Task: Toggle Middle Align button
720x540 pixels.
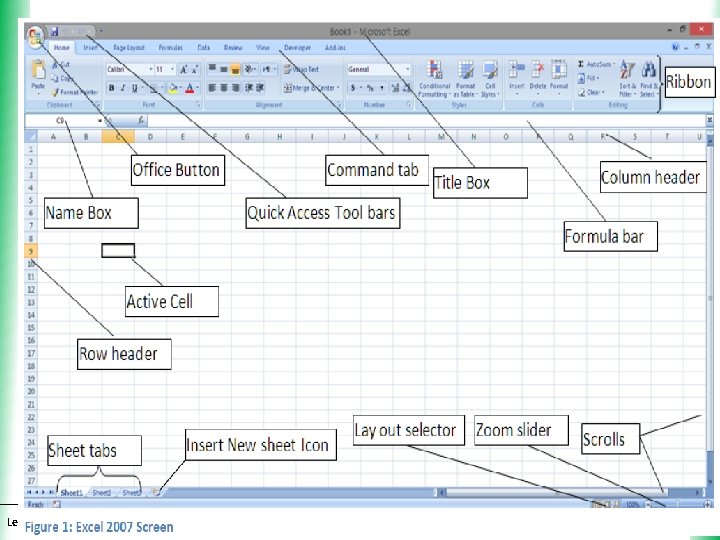Action: [x=224, y=69]
